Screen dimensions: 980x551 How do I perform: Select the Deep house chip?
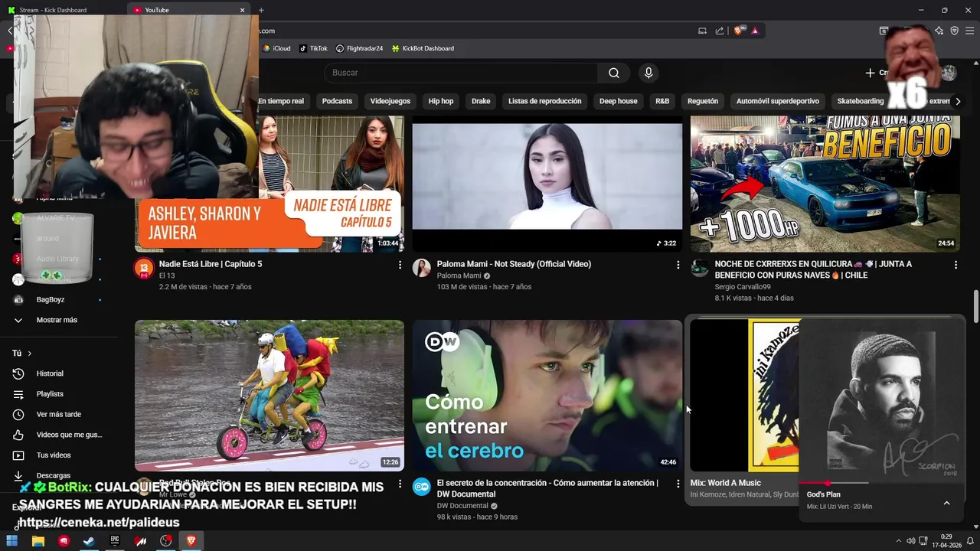pos(619,101)
